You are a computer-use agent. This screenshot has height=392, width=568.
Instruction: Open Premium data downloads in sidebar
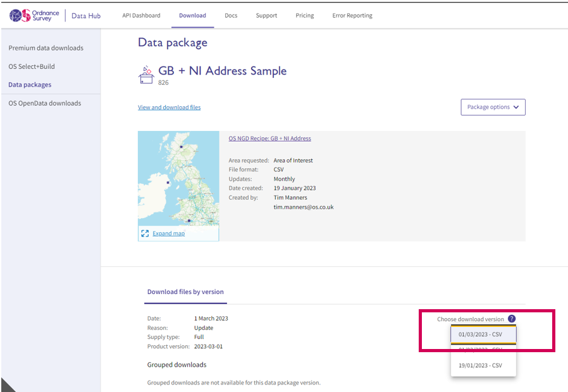tap(46, 48)
